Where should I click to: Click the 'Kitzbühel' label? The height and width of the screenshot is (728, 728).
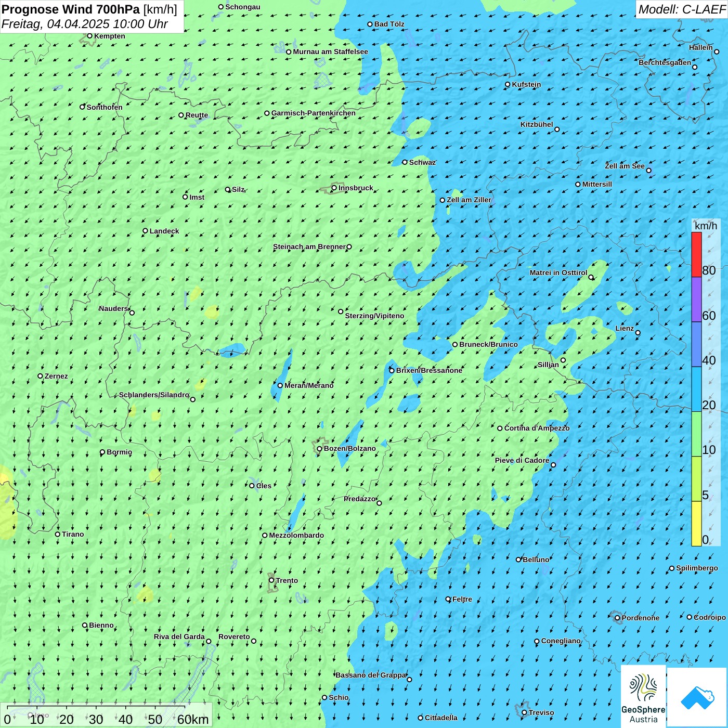coord(537,124)
